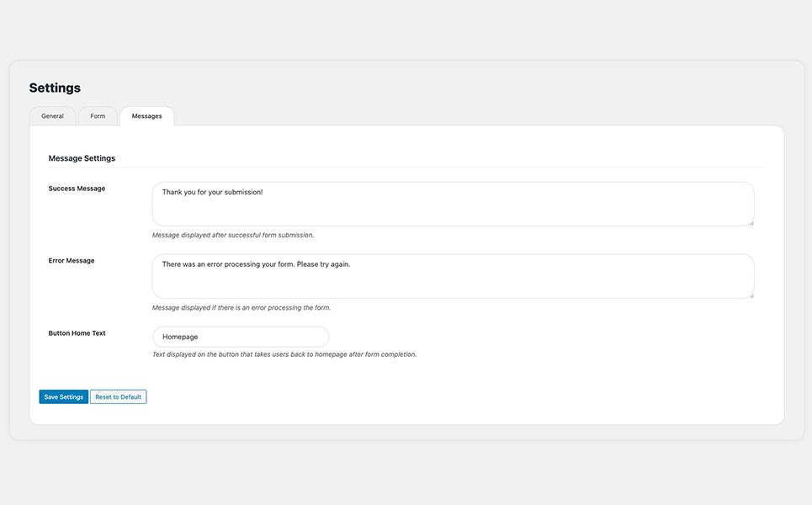Click the Success Message resize handle
Viewport: 812px width, 505px height.
751,223
